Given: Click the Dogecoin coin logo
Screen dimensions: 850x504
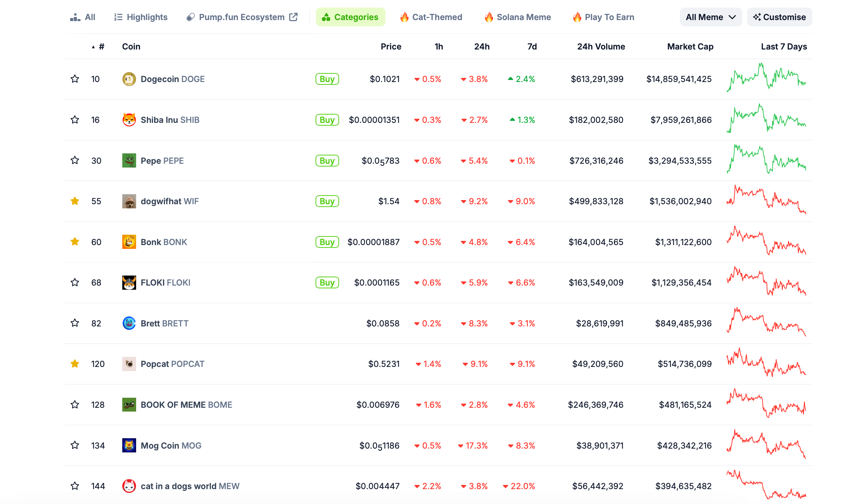Looking at the screenshot, I should pos(129,79).
